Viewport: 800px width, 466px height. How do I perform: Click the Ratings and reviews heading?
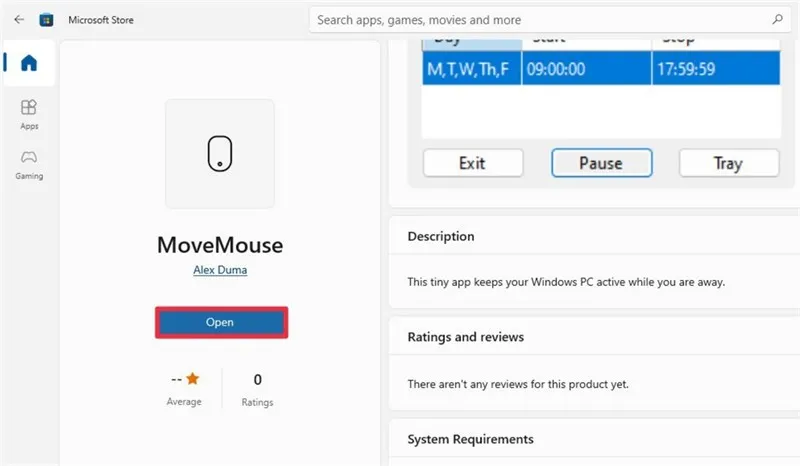click(466, 337)
